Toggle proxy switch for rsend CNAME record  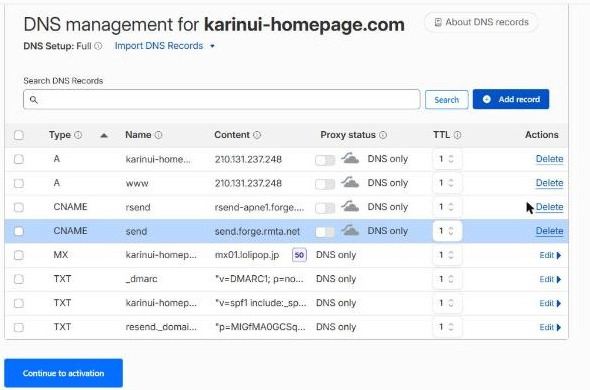pyautogui.click(x=325, y=208)
